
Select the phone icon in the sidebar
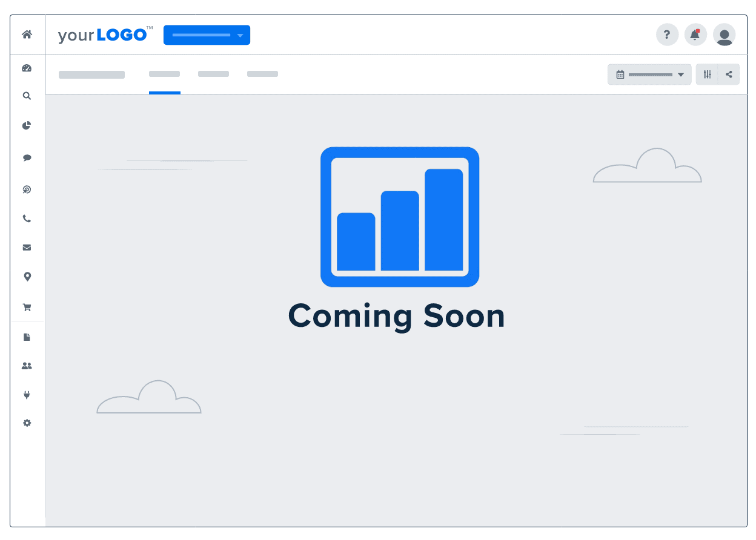click(27, 219)
